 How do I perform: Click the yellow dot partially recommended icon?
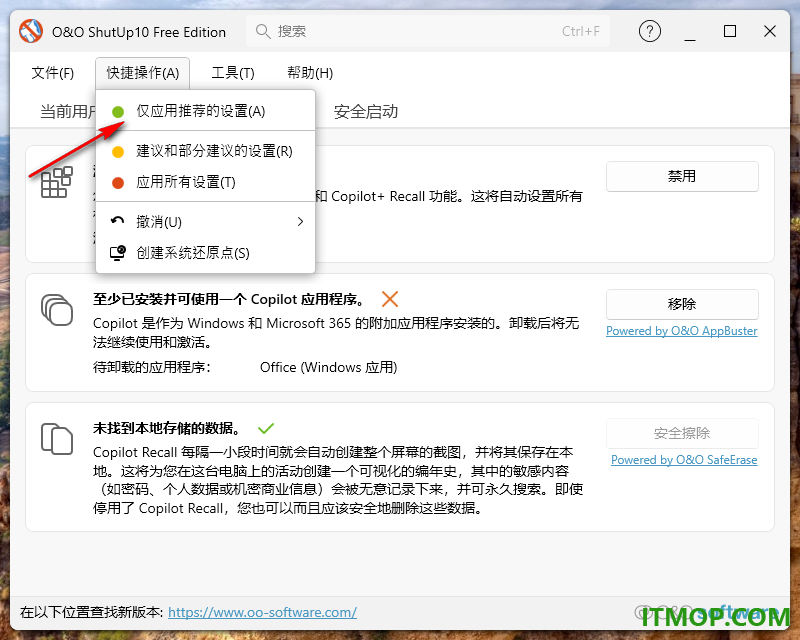tap(118, 152)
